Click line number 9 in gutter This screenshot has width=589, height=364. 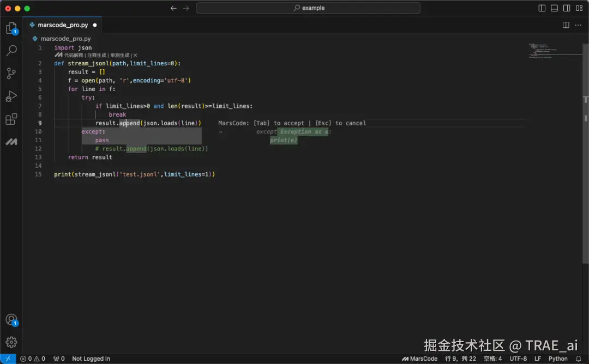40,123
